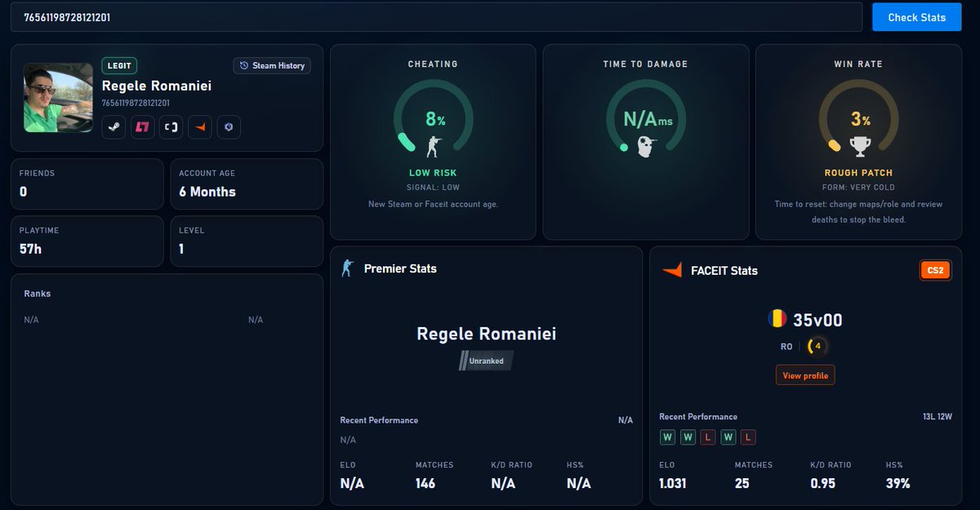Click the LEGIT status badge
The image size is (980, 510).
[119, 65]
